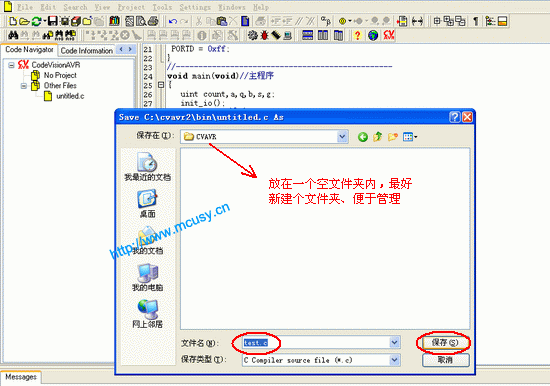550x386 pixels.
Task: Click the green Back arrow in Save dialog
Action: [x=363, y=137]
